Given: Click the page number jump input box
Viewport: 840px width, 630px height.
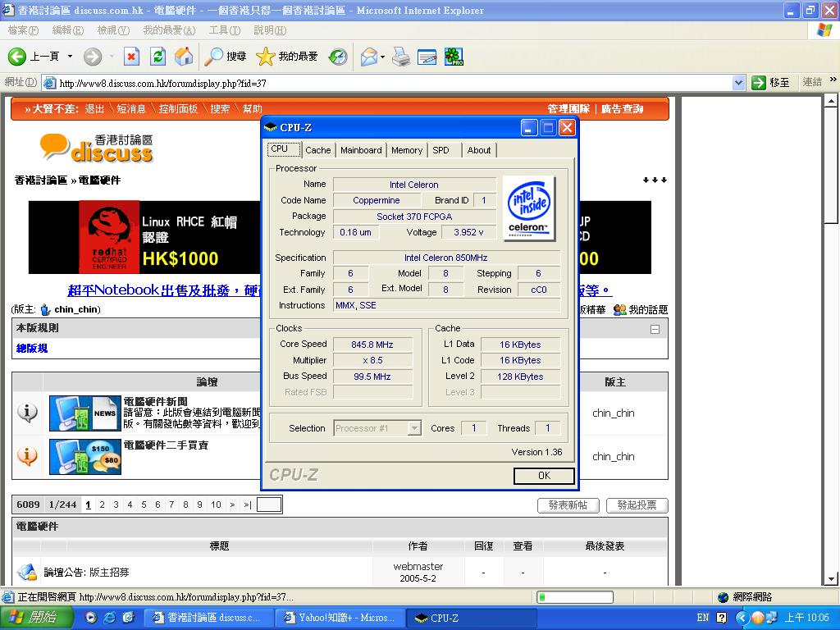Looking at the screenshot, I should (x=269, y=504).
